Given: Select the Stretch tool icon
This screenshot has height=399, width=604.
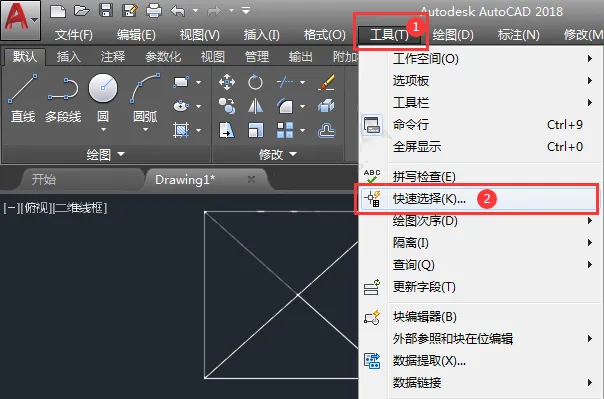Looking at the screenshot, I should coord(226,130).
